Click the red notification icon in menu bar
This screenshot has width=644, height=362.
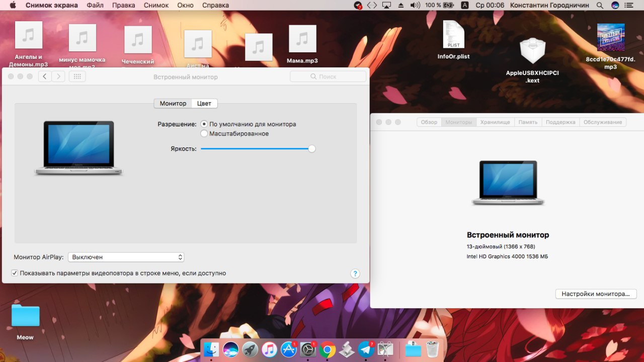pos(358,5)
